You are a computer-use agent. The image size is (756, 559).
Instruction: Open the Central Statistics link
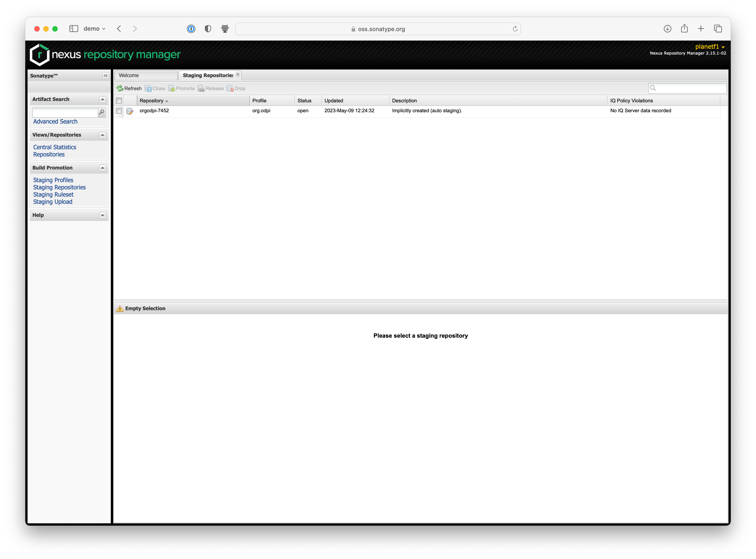(55, 147)
